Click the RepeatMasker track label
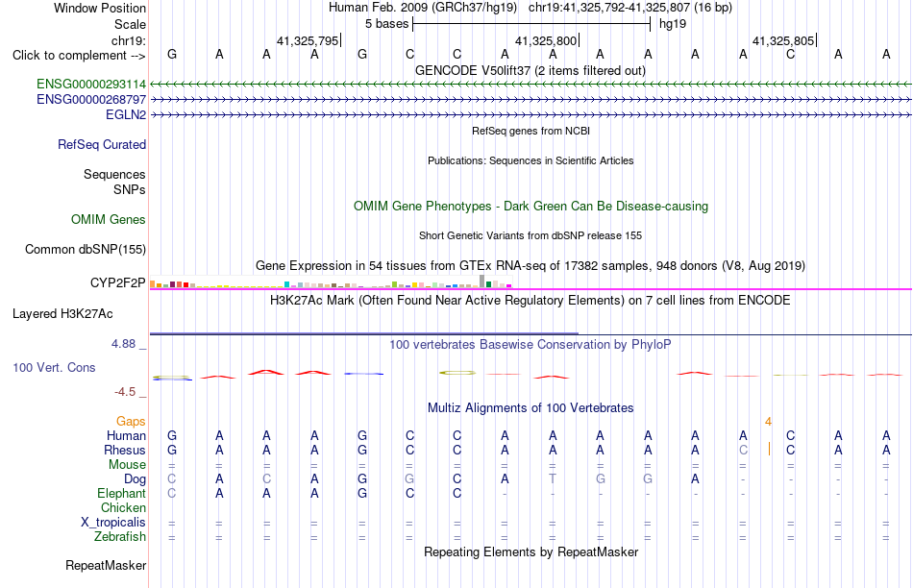Screen dimensions: 913x588 (106, 565)
